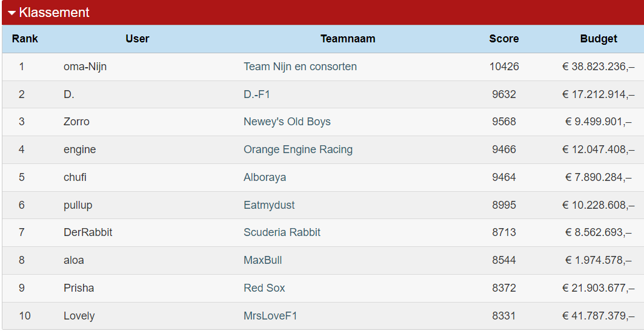Click the User column header
Viewport: 644px width, 331px height.
pos(137,39)
